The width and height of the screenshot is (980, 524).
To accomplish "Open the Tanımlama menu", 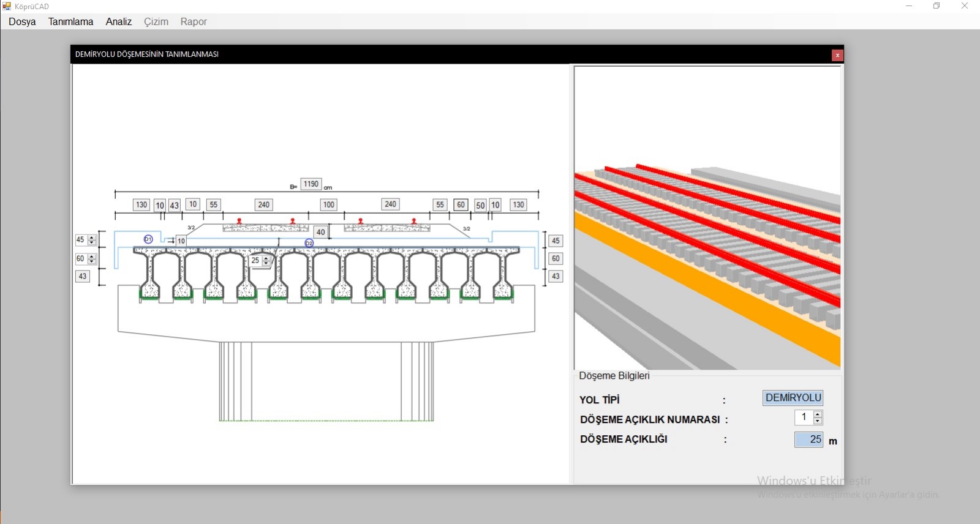I will pyautogui.click(x=70, y=21).
